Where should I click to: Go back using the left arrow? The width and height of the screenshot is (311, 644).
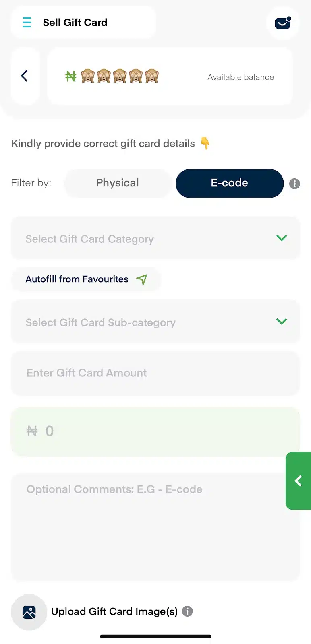pos(25,76)
